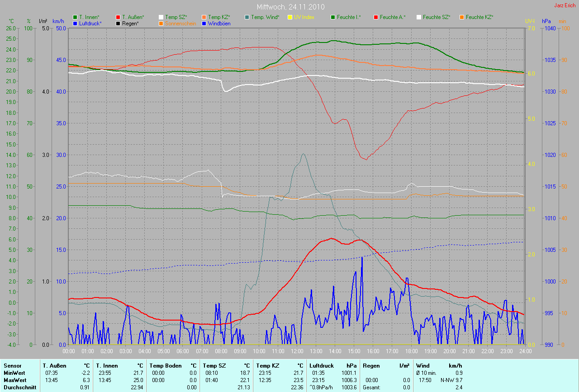
Task: Click the outdoor average value '0.91'
Action: [84, 387]
